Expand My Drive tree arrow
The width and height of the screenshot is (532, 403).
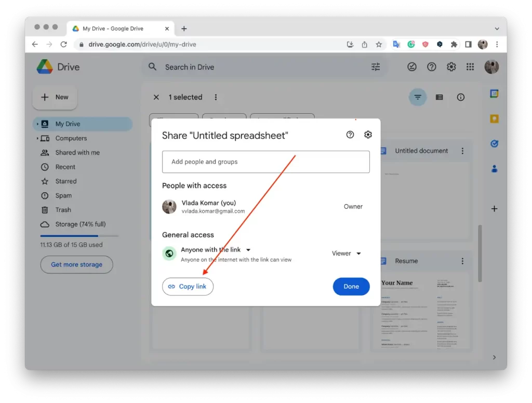37,124
